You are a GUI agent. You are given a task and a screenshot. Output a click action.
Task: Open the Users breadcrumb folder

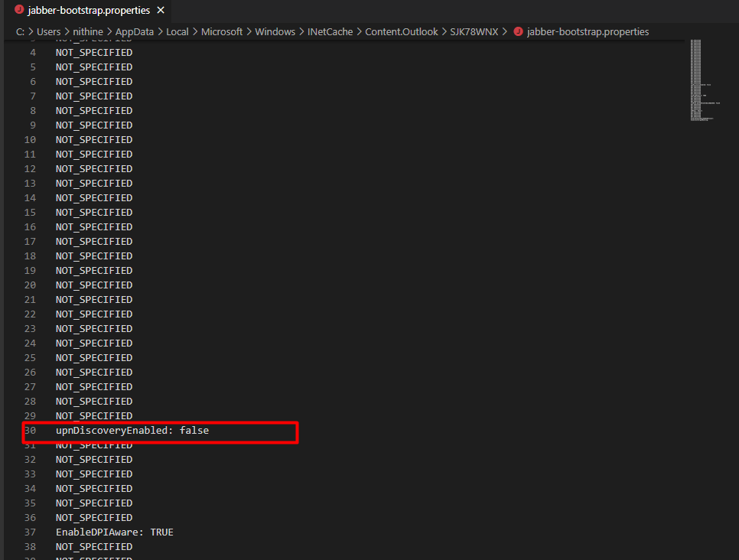(48, 31)
